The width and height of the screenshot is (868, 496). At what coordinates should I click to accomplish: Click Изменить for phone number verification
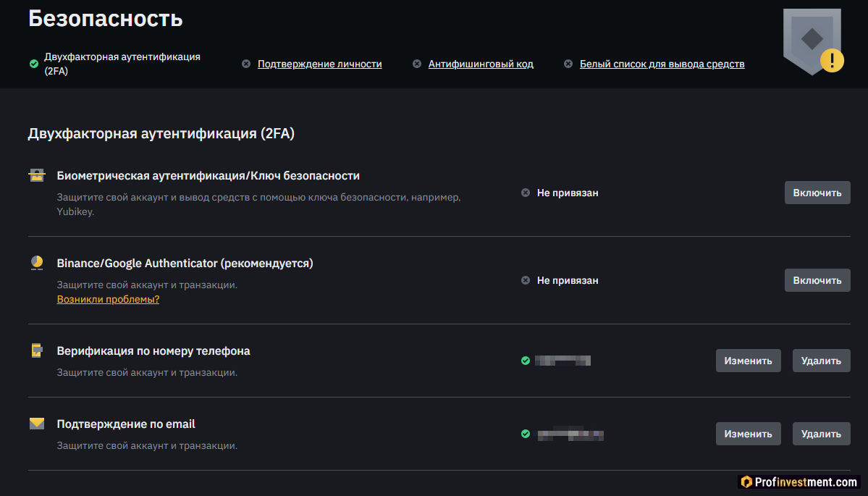(748, 361)
